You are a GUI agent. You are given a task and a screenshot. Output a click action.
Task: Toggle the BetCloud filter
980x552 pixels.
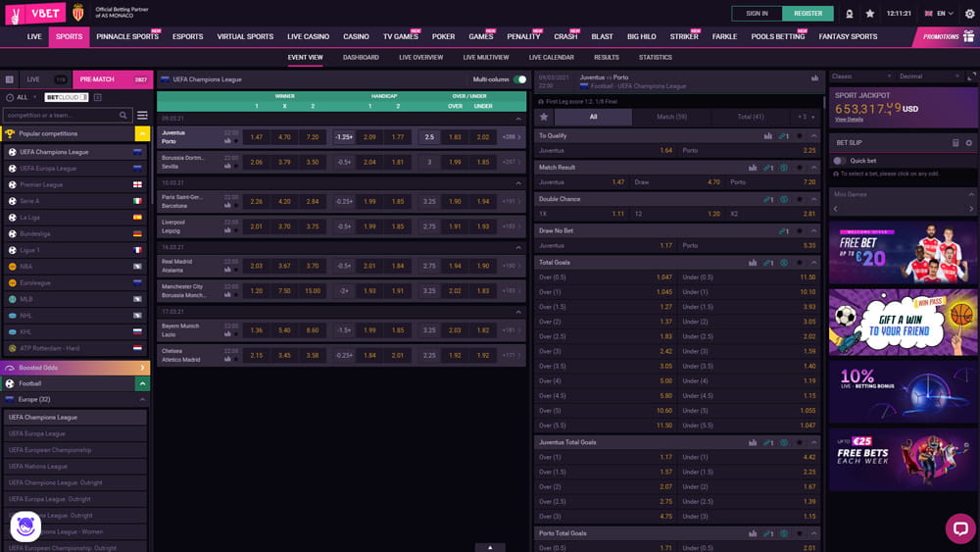coord(67,97)
